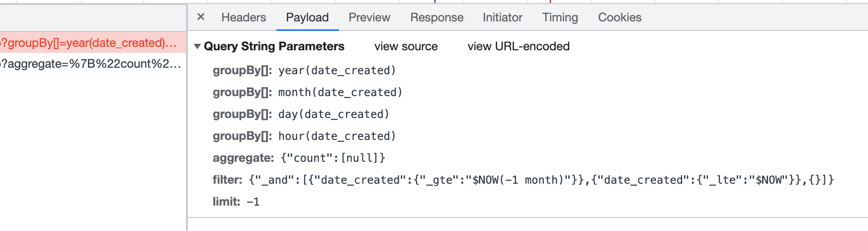Image resolution: width=868 pixels, height=231 pixels.
Task: Click the year(date_created) parameter value
Action: click(337, 70)
